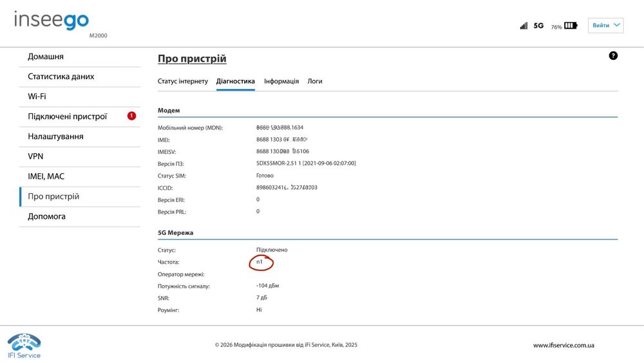Visit the www.ifiservice.com.ua link

point(563,346)
